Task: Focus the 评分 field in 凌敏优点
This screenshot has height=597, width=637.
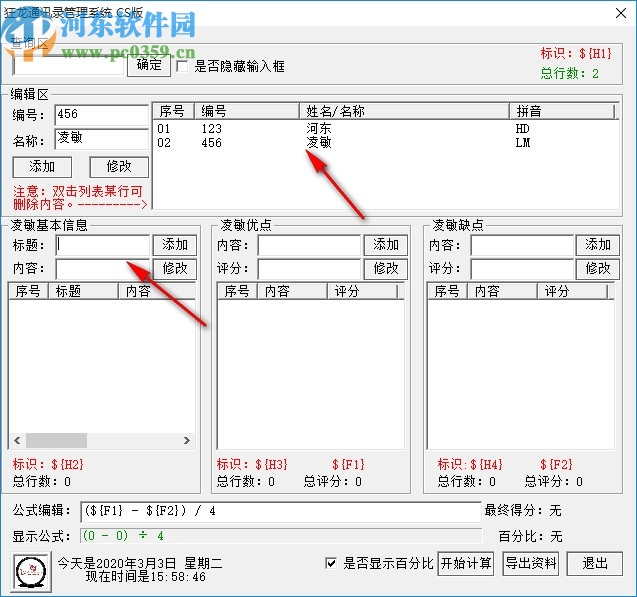Action: pos(309,268)
